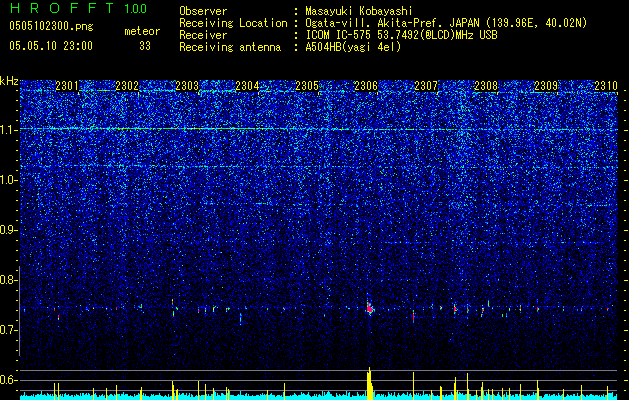Click the 2307 time marker
This screenshot has height=400, width=629.
(426, 85)
